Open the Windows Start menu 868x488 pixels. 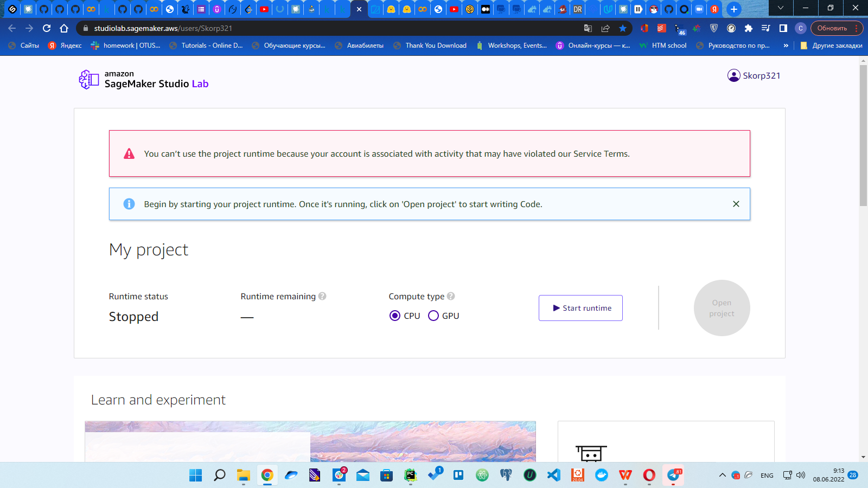(195, 475)
